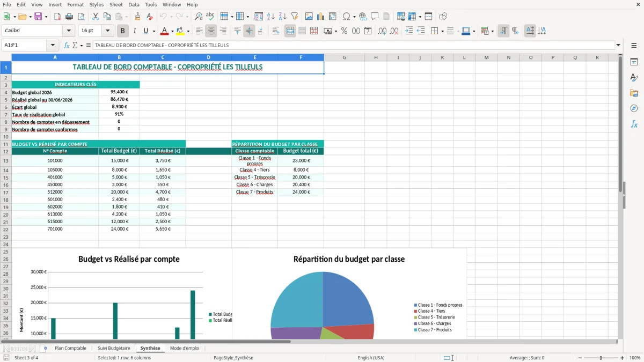Click the Select Function sigma button
Viewport: 644px width, 362px height.
pos(75,46)
